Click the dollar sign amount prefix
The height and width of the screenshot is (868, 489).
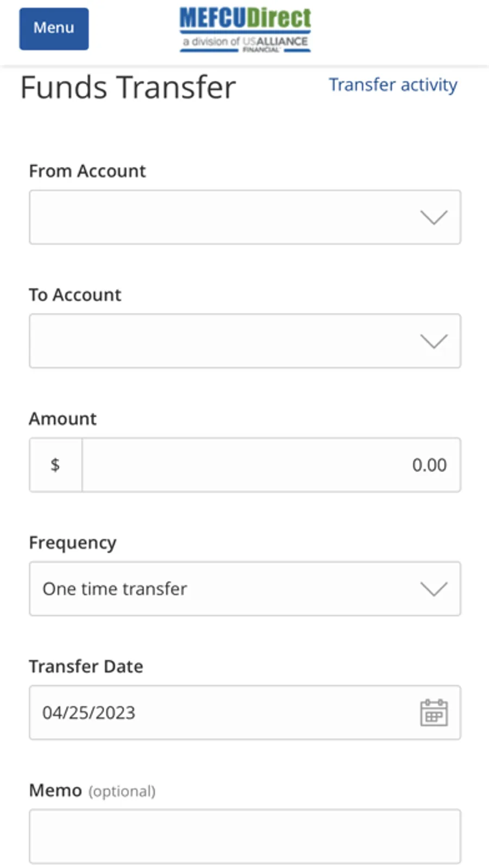click(x=55, y=465)
